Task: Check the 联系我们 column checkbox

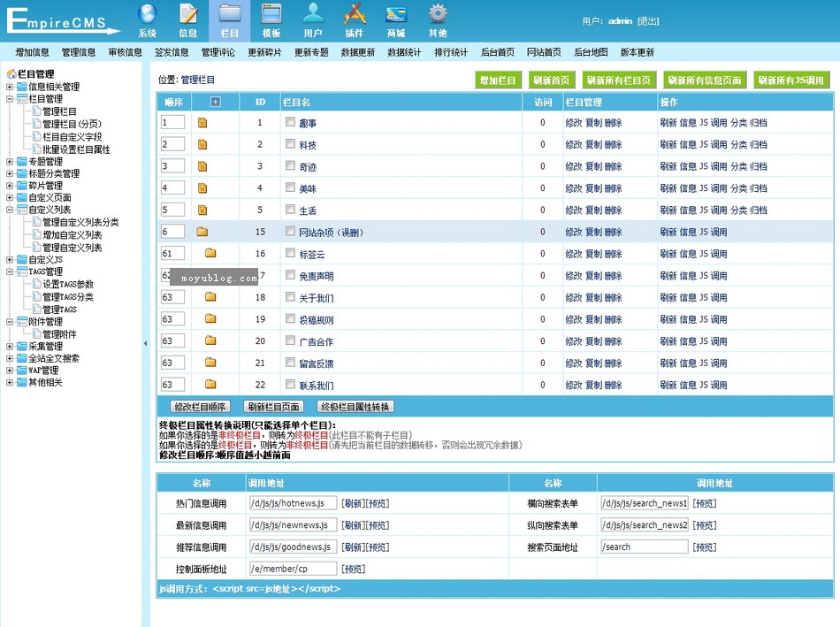Action: coord(290,384)
